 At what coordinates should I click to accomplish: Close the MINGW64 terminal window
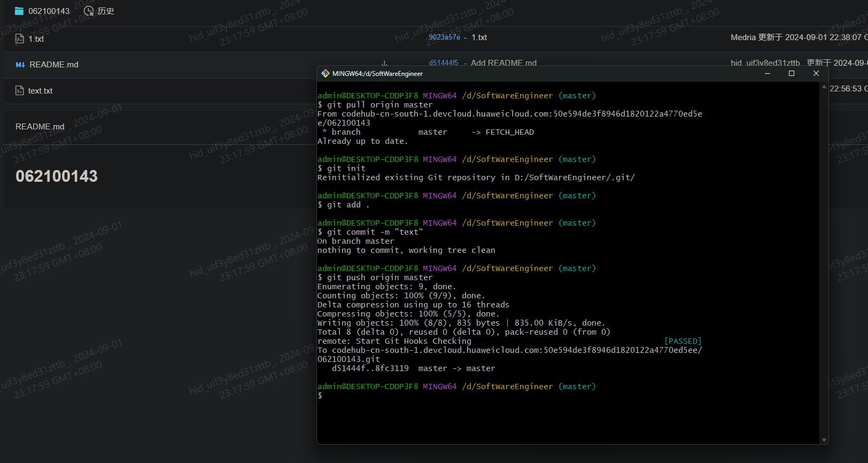coord(816,74)
